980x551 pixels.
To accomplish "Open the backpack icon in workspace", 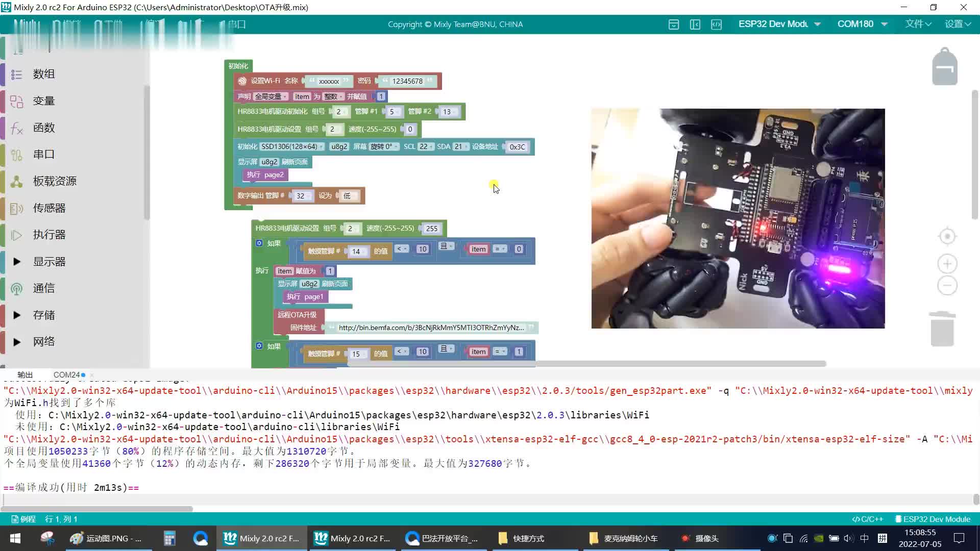I will (945, 66).
